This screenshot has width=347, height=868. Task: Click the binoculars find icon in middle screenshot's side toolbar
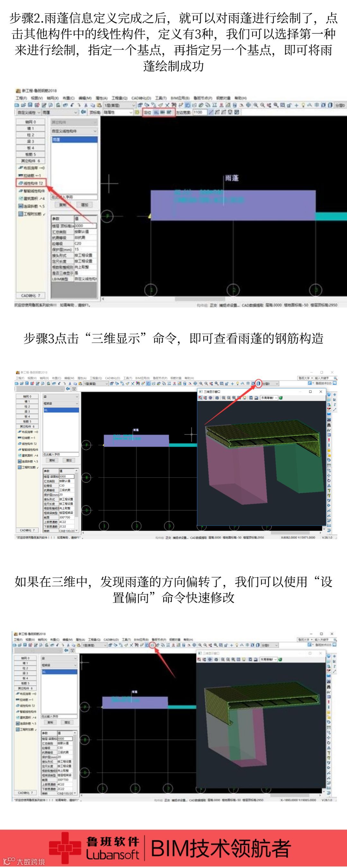pyautogui.click(x=329, y=425)
